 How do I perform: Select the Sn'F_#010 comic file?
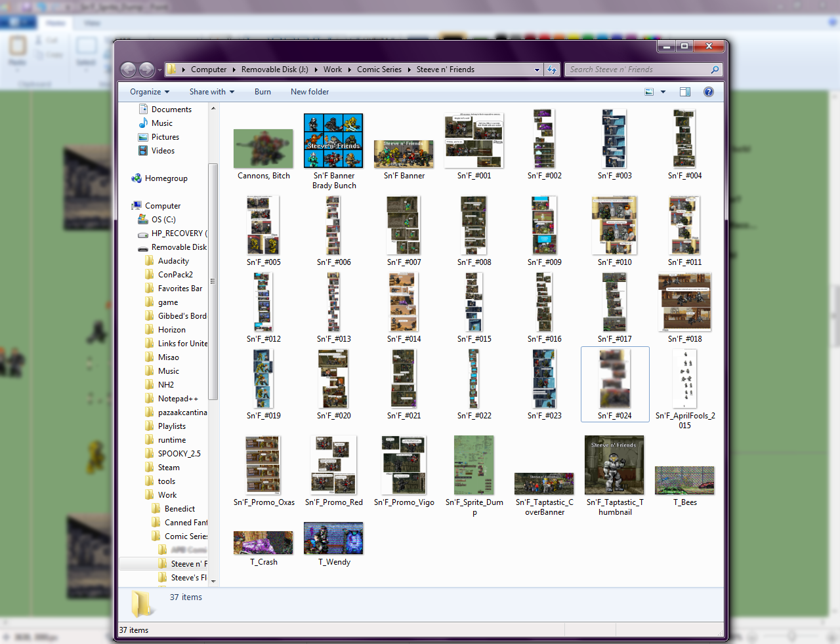pos(615,230)
